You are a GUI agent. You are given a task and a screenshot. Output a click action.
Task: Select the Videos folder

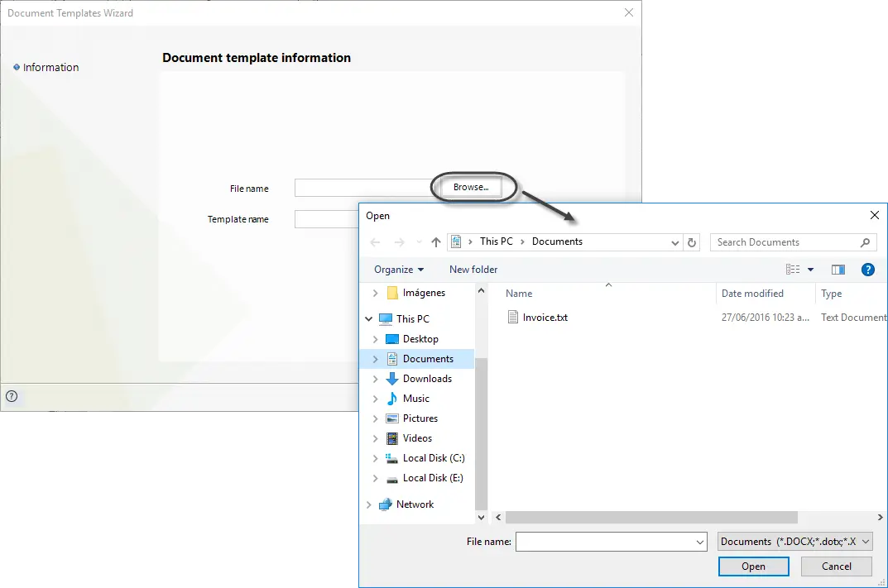(417, 438)
